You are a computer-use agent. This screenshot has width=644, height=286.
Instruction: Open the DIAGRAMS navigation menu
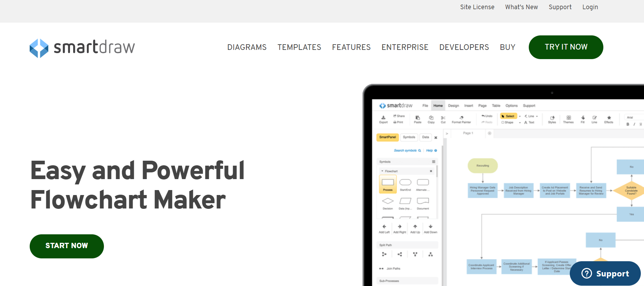click(x=247, y=47)
